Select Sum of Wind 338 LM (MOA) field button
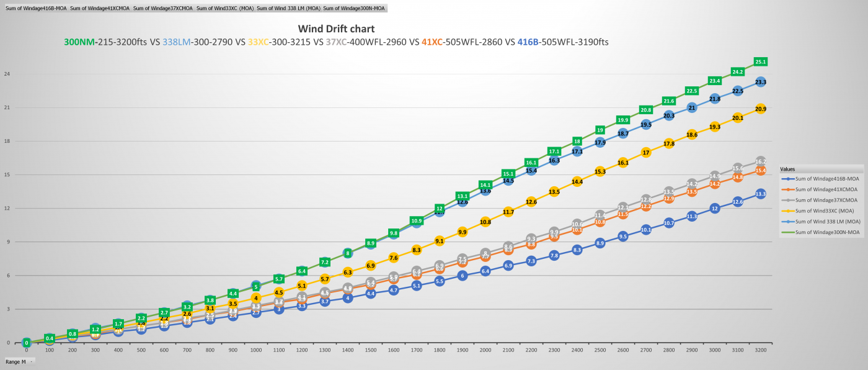The image size is (868, 370). pos(288,9)
